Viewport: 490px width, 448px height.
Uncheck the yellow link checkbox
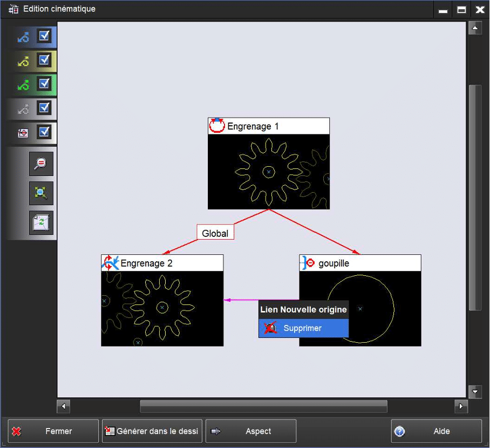pyautogui.click(x=44, y=60)
